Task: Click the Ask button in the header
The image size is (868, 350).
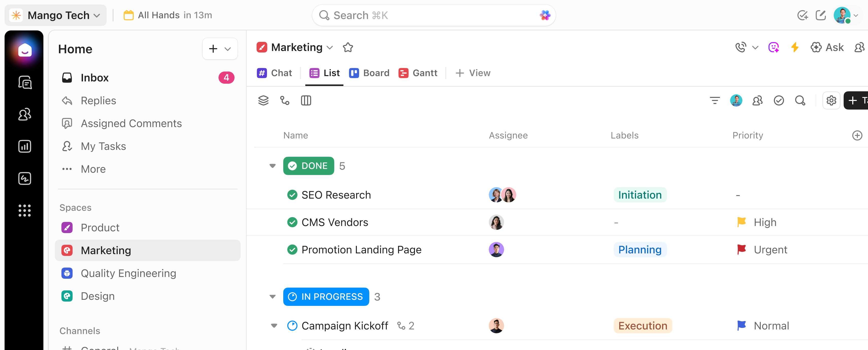Action: tap(828, 47)
